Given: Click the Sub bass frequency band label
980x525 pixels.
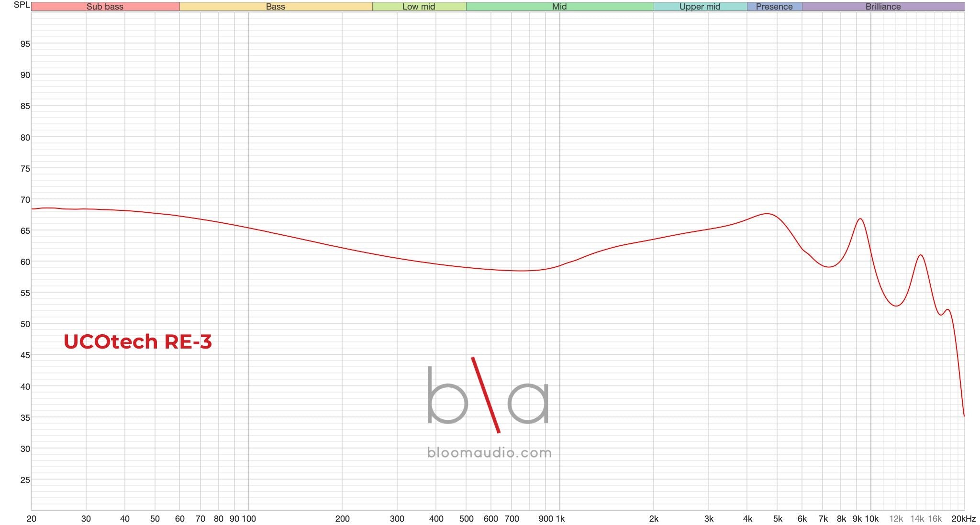Looking at the screenshot, I should point(105,7).
